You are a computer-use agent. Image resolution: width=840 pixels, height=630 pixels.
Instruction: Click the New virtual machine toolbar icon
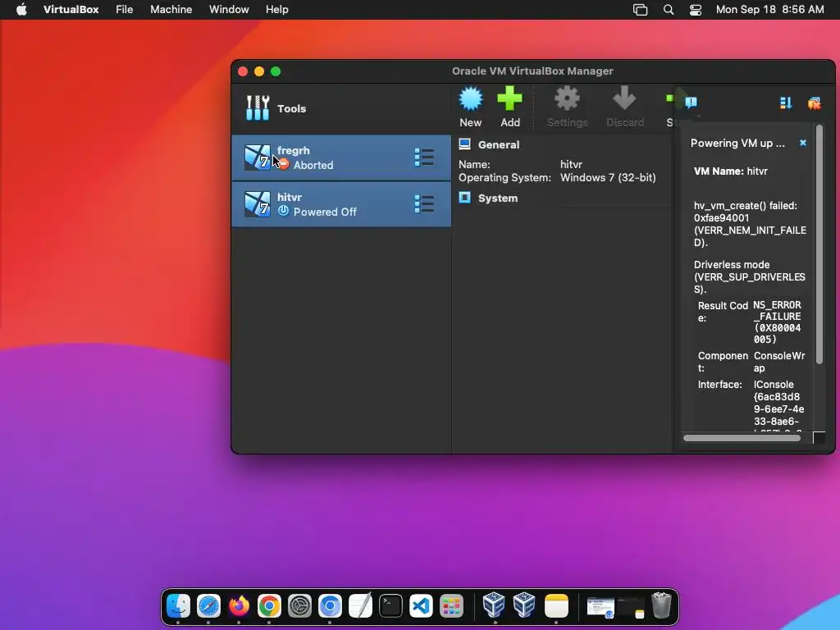[x=470, y=99]
